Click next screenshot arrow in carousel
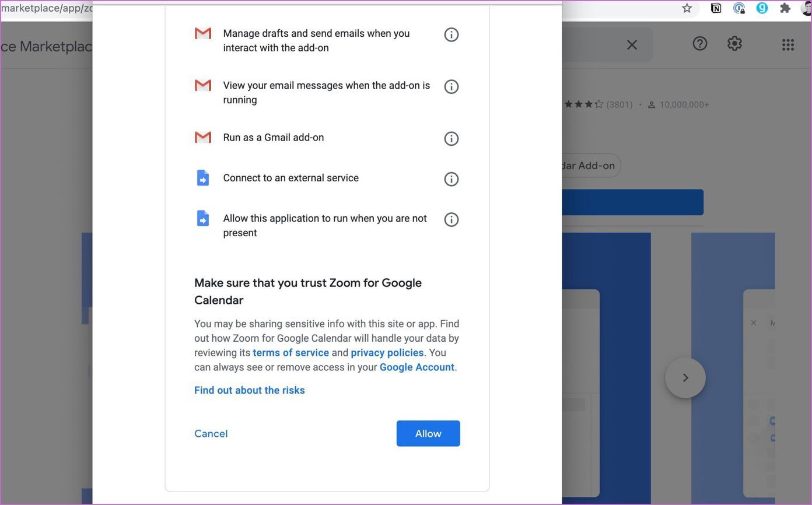 pyautogui.click(x=685, y=378)
